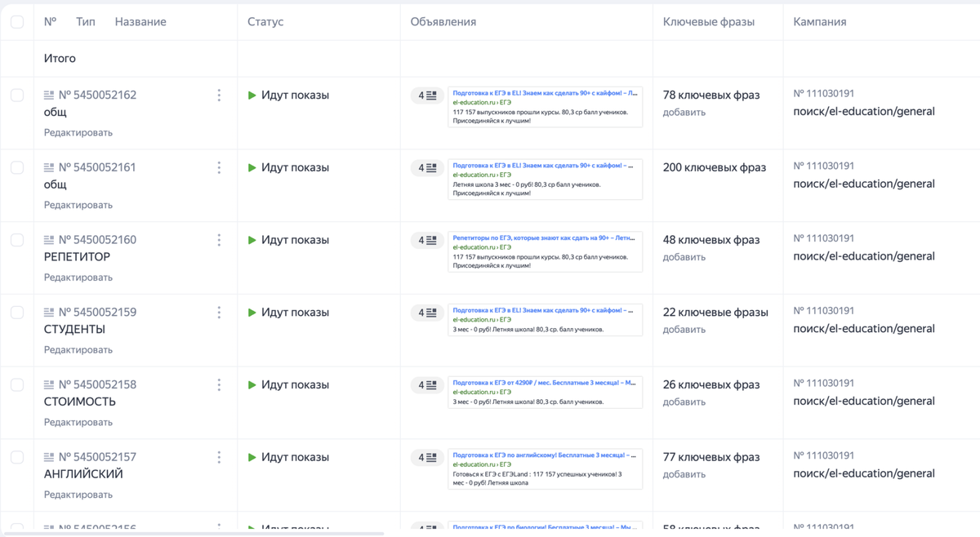Click group type icon beside № 5450052158
The width and height of the screenshot is (980, 537).
coord(49,385)
